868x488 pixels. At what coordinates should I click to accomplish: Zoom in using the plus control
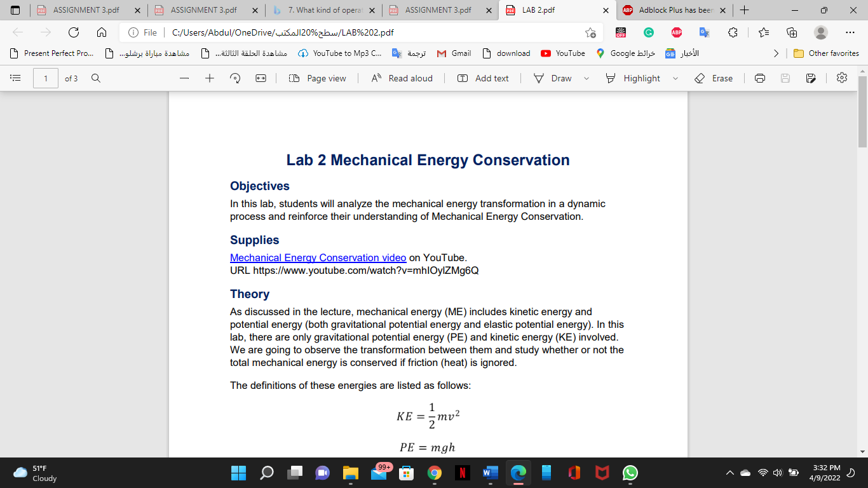tap(208, 78)
